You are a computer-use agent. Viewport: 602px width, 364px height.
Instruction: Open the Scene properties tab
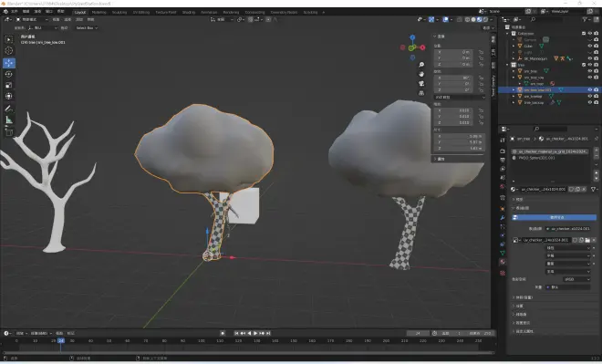coord(503,177)
